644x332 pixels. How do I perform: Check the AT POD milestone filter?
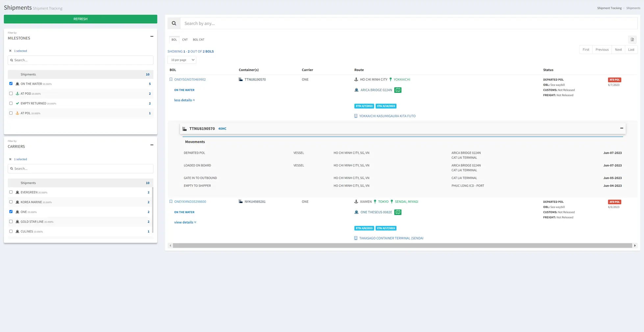[x=11, y=94]
